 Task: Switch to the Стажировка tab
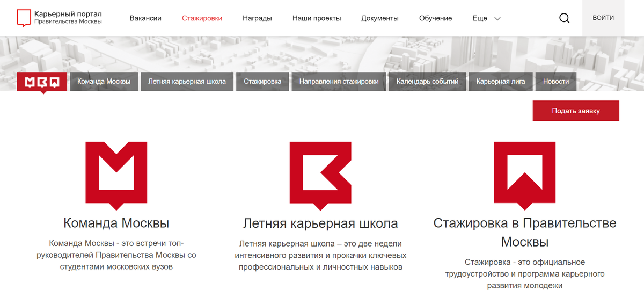262,82
